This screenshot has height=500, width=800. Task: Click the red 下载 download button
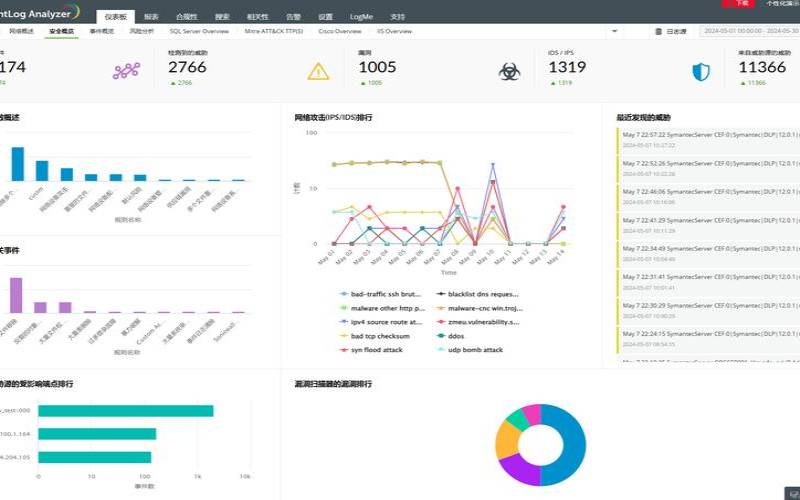point(741,4)
